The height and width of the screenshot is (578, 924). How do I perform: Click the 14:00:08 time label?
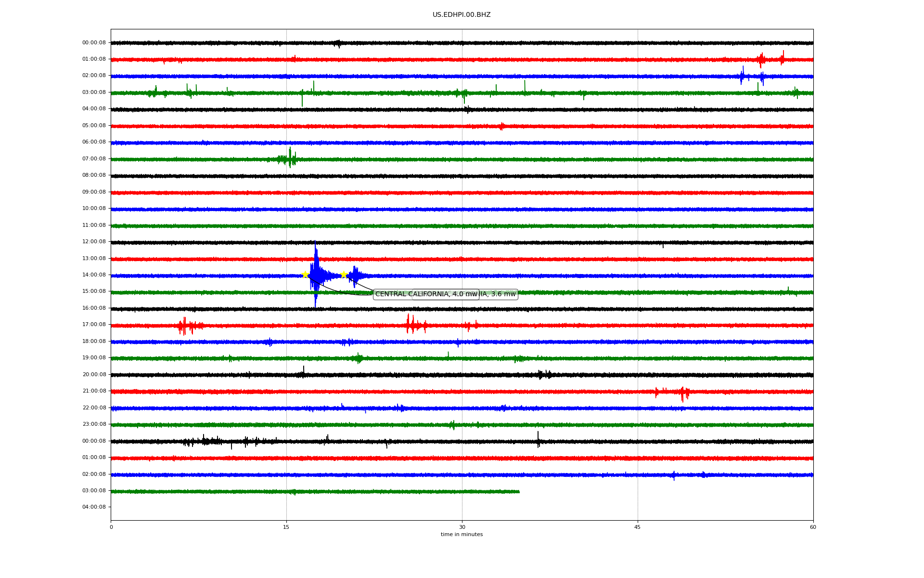pyautogui.click(x=94, y=275)
